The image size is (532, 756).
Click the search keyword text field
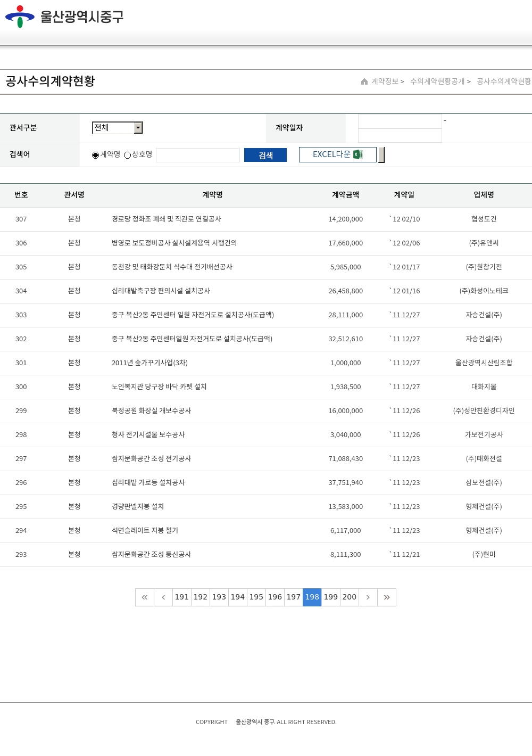coord(198,155)
